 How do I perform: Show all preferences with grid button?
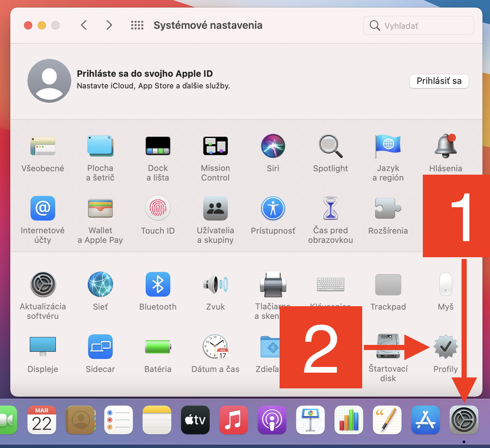(x=137, y=25)
